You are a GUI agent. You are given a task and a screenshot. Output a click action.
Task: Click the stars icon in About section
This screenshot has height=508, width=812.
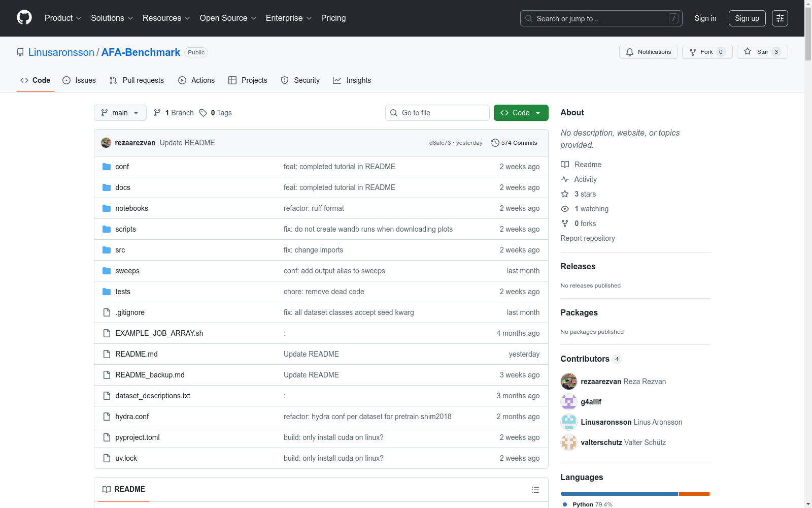[x=565, y=194]
